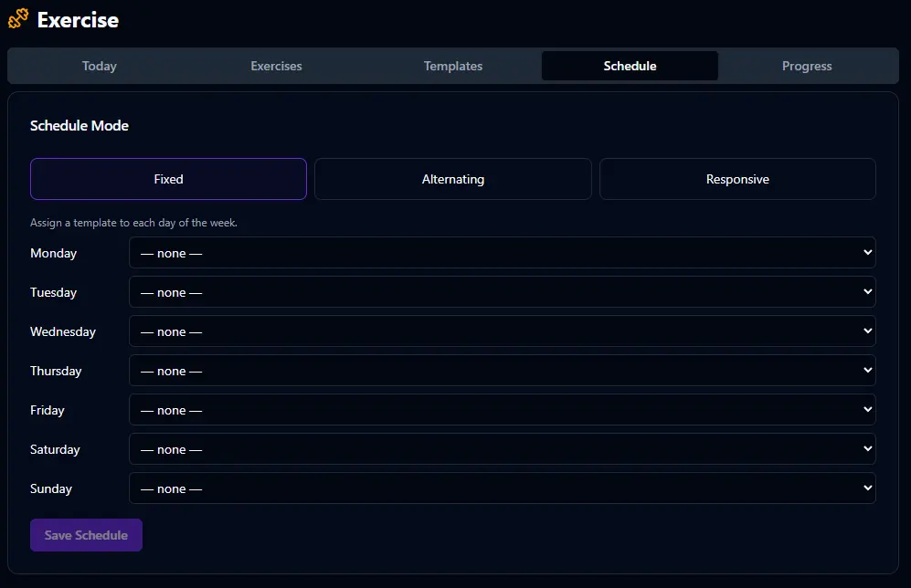Viewport: 911px width, 588px height.
Task: Choose Fixed schedule mode
Action: pos(168,179)
